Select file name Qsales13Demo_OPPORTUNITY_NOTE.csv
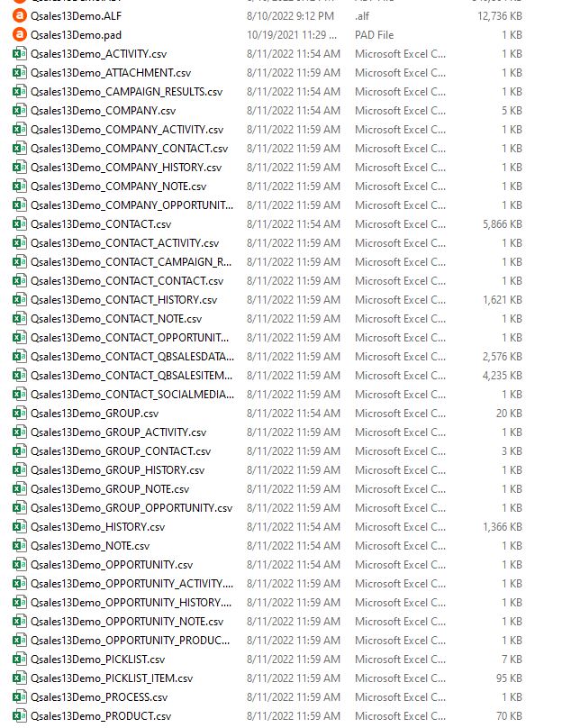This screenshot has height=728, width=562. pos(127,622)
